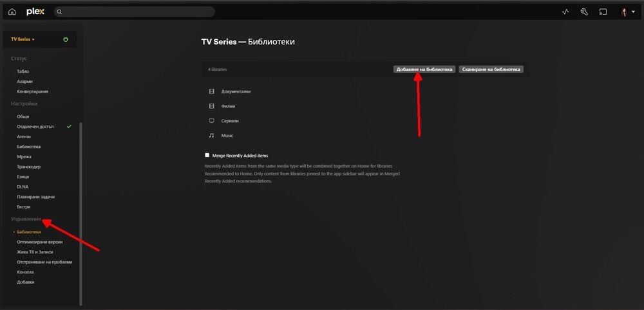Click the cast to device icon
Image resolution: width=644 pixels, height=310 pixels.
point(603,12)
